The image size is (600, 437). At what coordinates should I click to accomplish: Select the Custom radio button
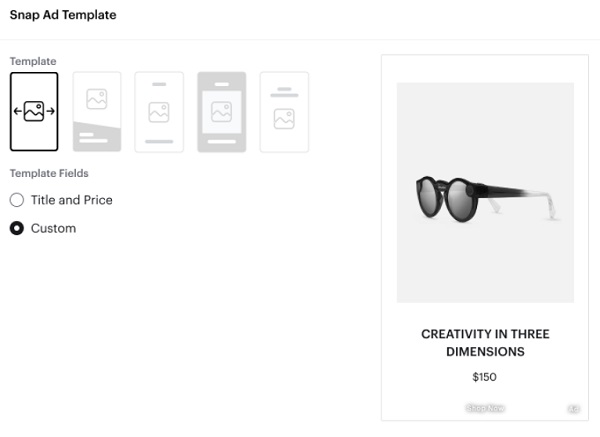click(x=17, y=228)
